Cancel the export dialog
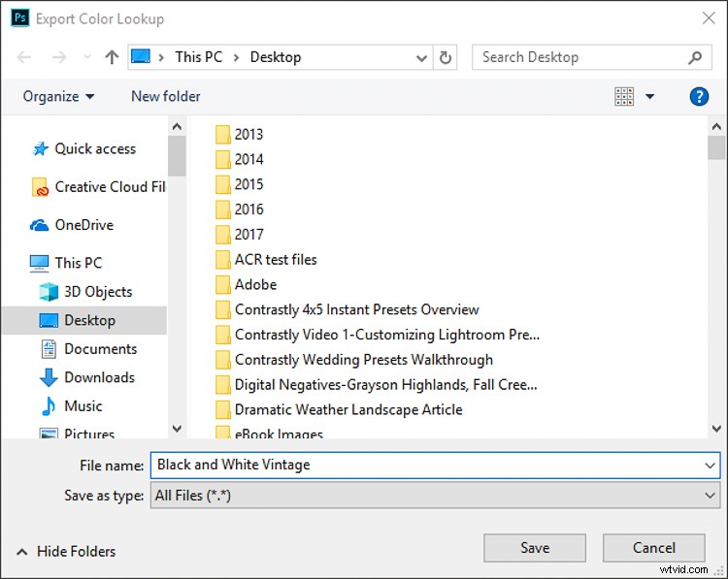Screen dimensions: 728x579 click(x=653, y=548)
